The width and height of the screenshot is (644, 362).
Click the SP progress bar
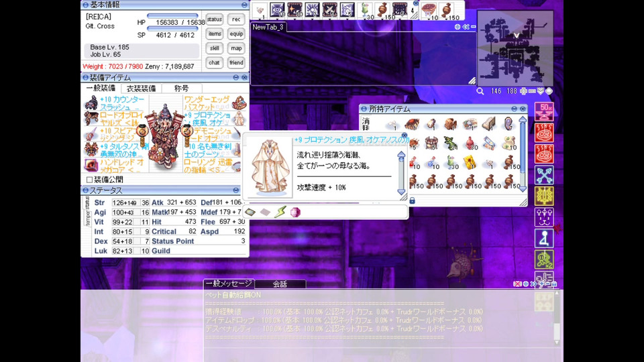coord(172,29)
